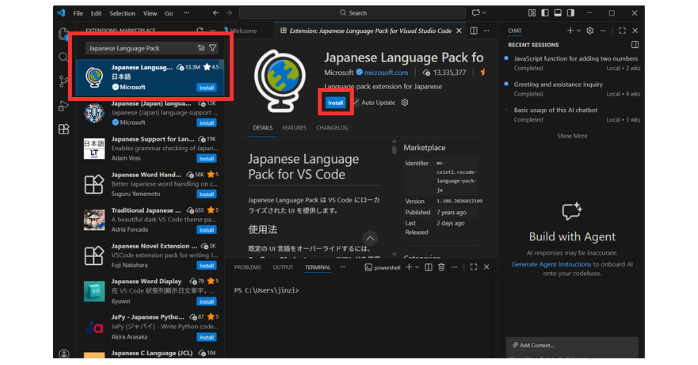Image resolution: width=698 pixels, height=365 pixels.
Task: Open the Extensions view in activity bar
Action: click(x=64, y=129)
